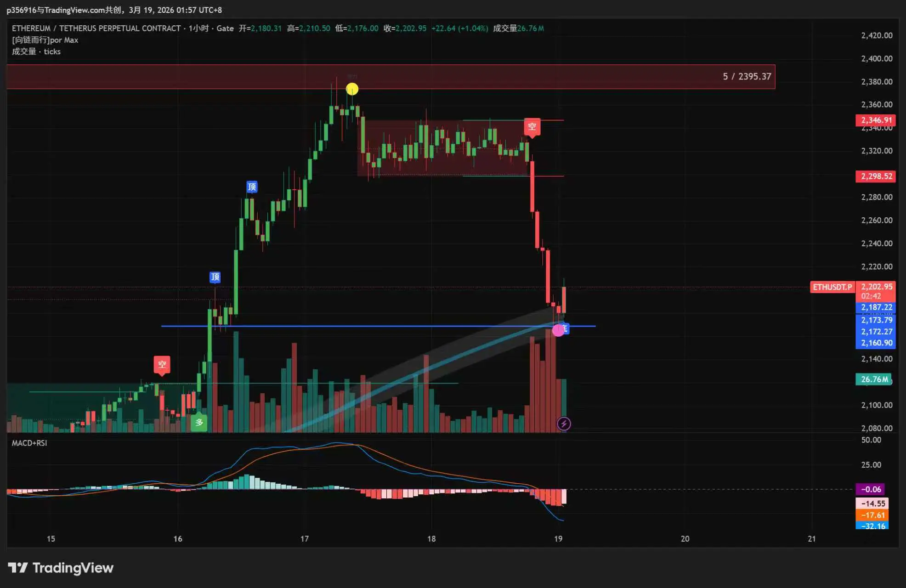Click date 19 on the time axis
The height and width of the screenshot is (588, 906).
click(558, 539)
